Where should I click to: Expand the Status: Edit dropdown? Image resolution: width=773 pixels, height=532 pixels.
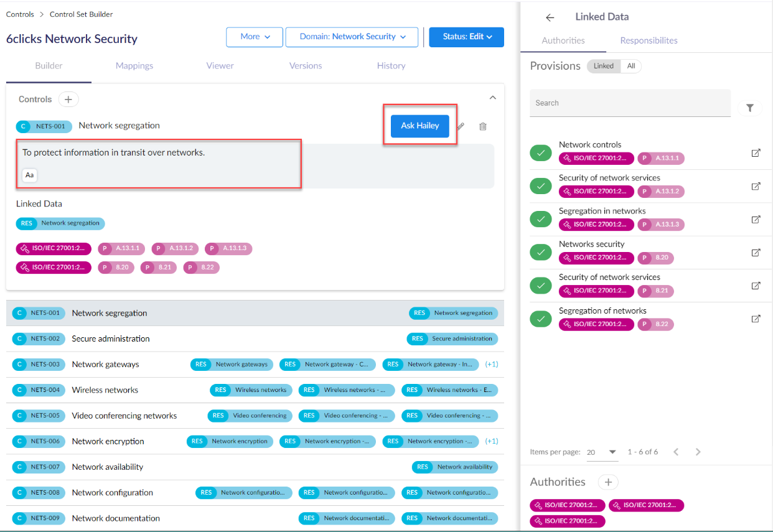click(x=467, y=37)
